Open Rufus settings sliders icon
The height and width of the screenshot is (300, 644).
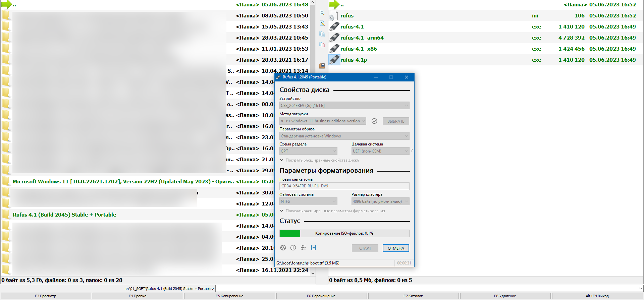coord(303,248)
